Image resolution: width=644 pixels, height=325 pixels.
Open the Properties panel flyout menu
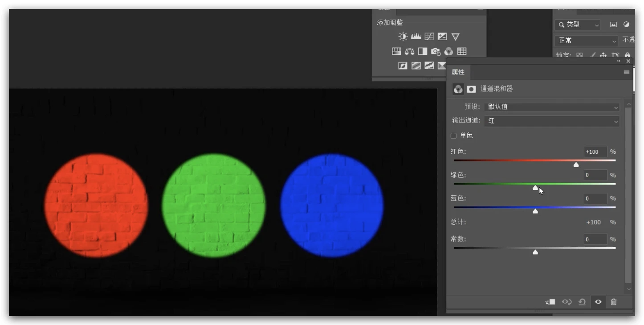(x=627, y=72)
